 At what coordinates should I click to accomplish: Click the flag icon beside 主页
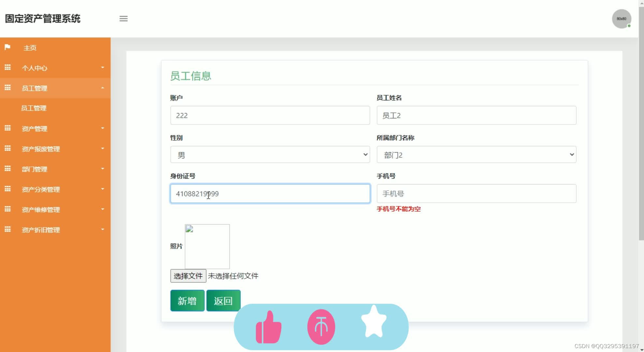(7, 47)
